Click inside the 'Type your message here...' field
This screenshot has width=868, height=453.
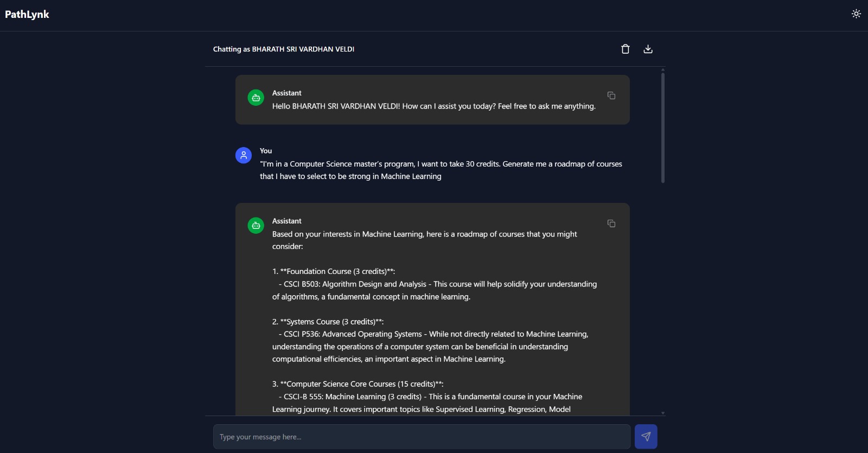point(422,436)
